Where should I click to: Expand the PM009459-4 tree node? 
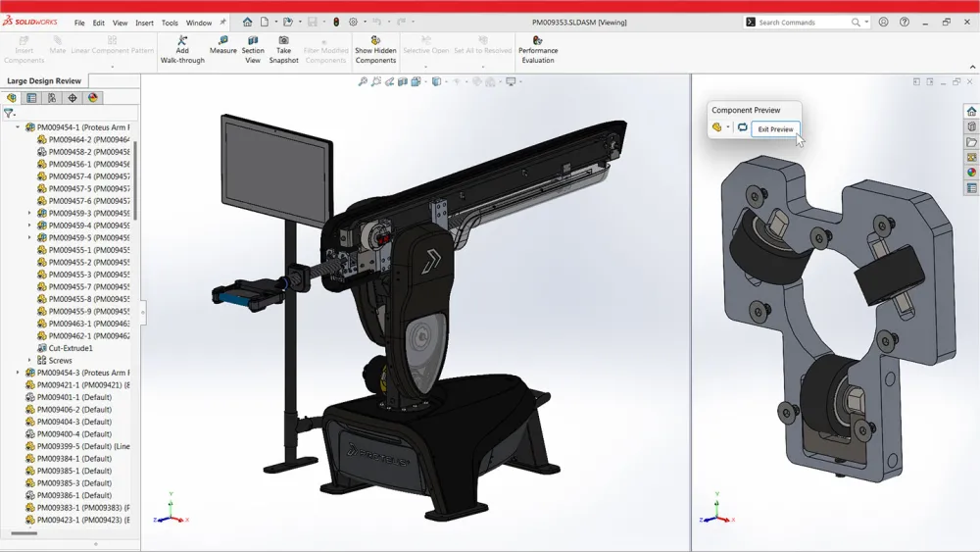coord(29,226)
